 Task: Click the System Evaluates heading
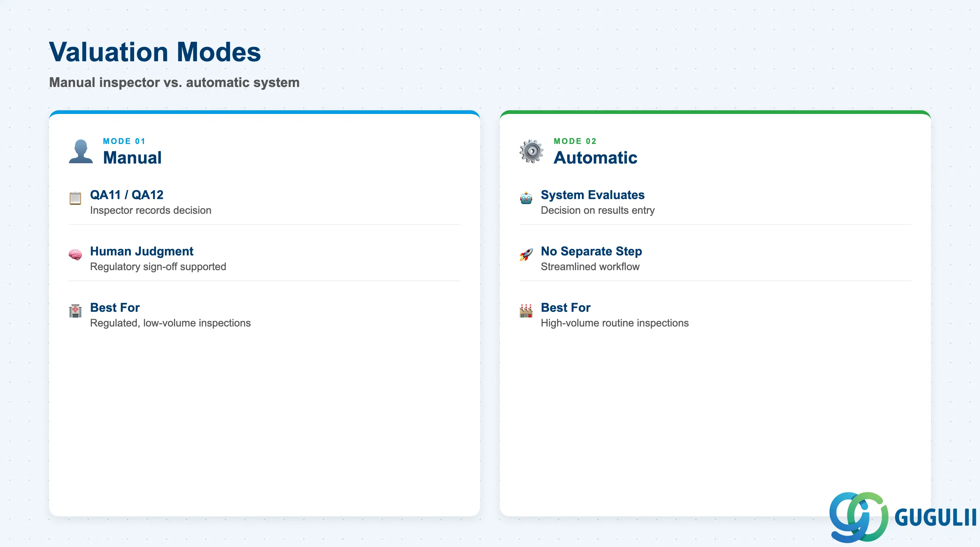click(x=593, y=195)
